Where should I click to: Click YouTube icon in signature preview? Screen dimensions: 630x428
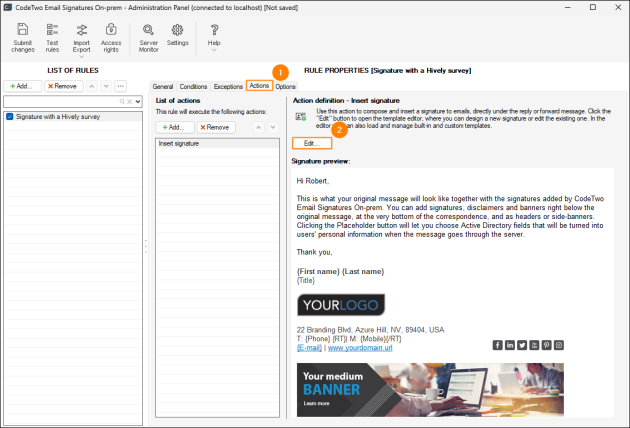point(534,345)
